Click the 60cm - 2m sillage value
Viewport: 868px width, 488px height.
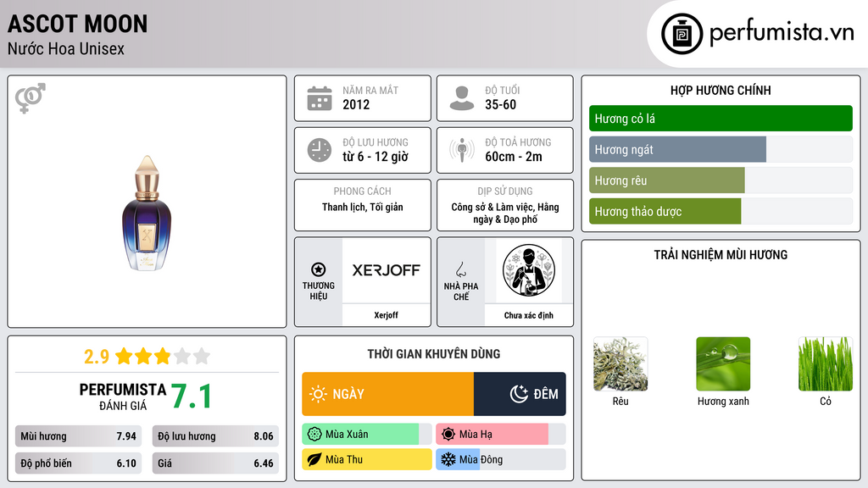pos(514,157)
